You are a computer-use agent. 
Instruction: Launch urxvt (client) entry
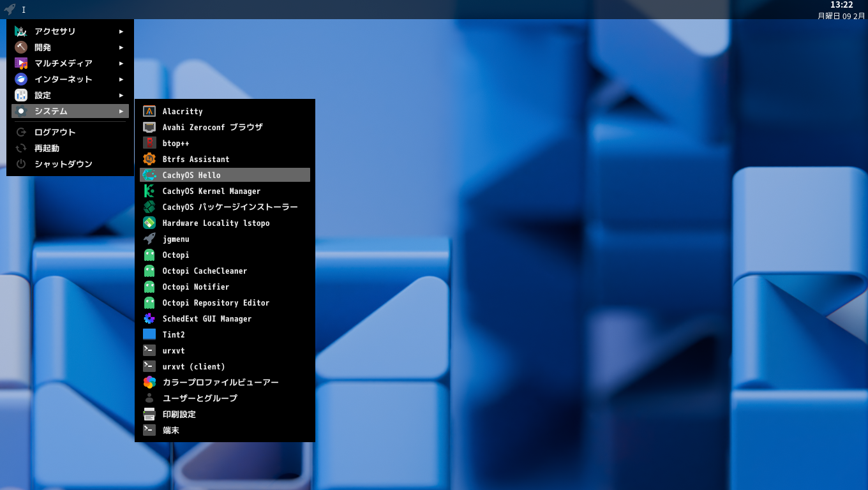click(225, 366)
